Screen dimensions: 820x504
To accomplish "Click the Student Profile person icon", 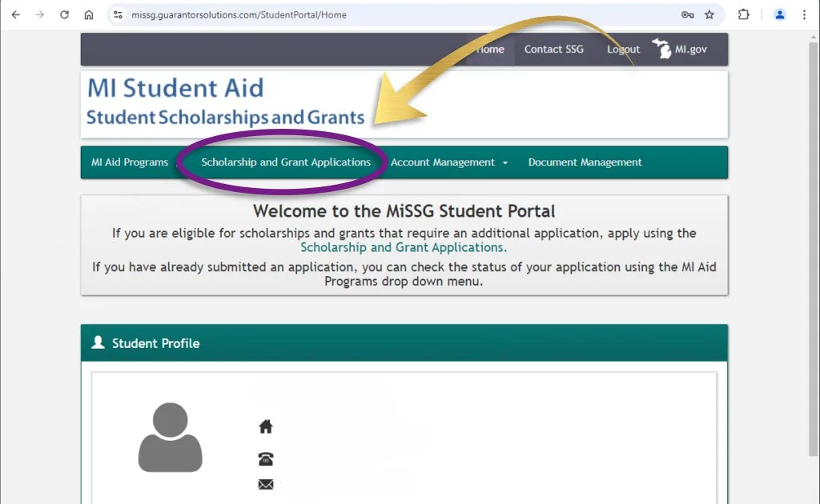I will (x=98, y=342).
